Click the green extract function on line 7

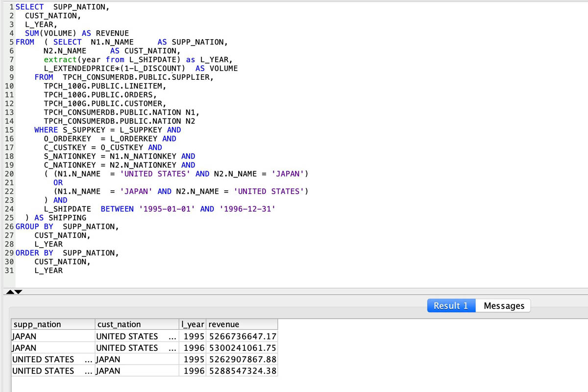(60, 60)
